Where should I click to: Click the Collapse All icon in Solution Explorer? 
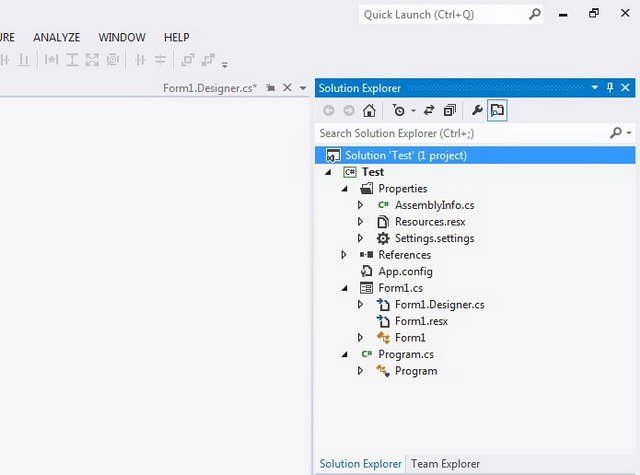450,111
